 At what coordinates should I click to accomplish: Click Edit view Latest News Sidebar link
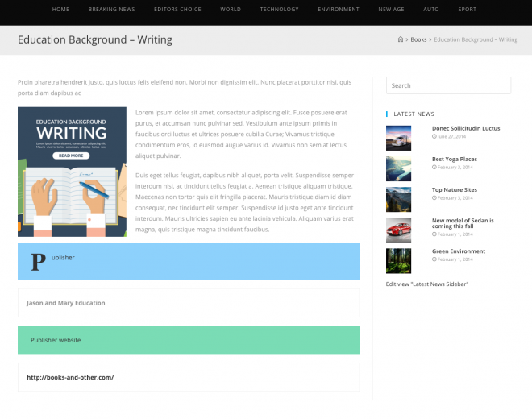[x=427, y=284]
